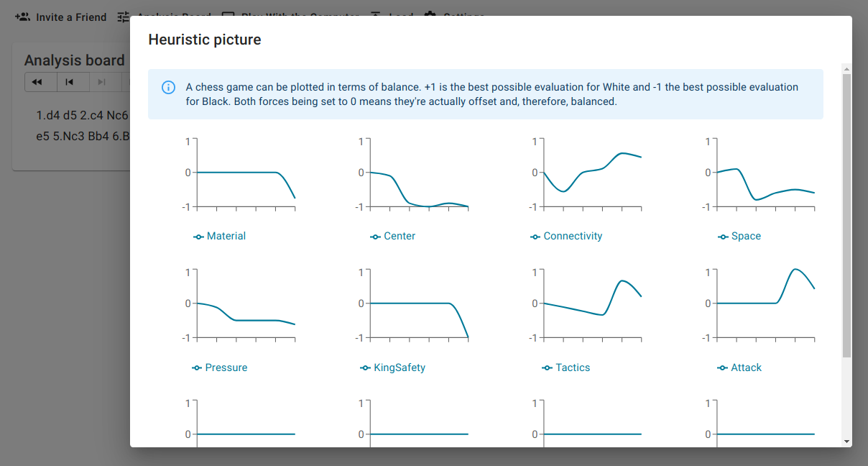Click the rewind to start button
The image size is (868, 466).
coord(37,82)
